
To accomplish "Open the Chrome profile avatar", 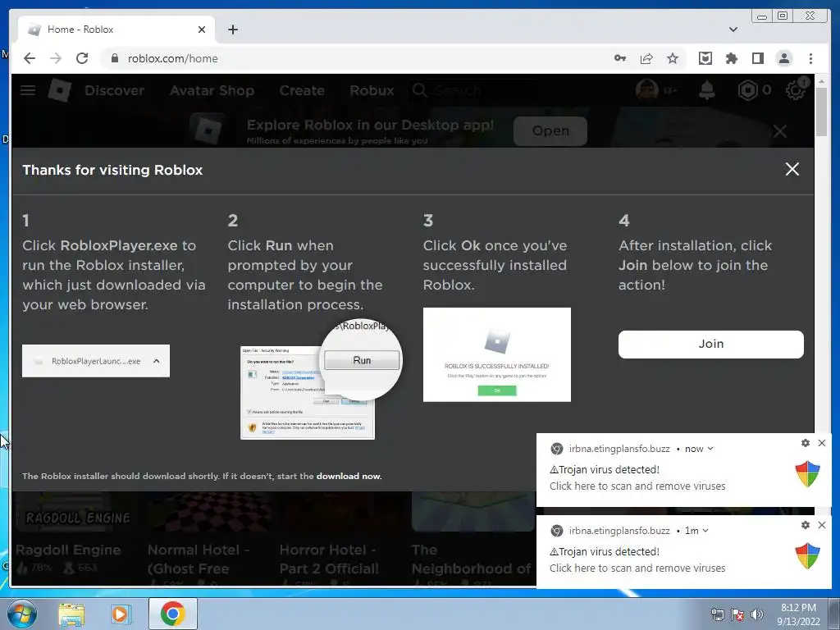I will [783, 58].
